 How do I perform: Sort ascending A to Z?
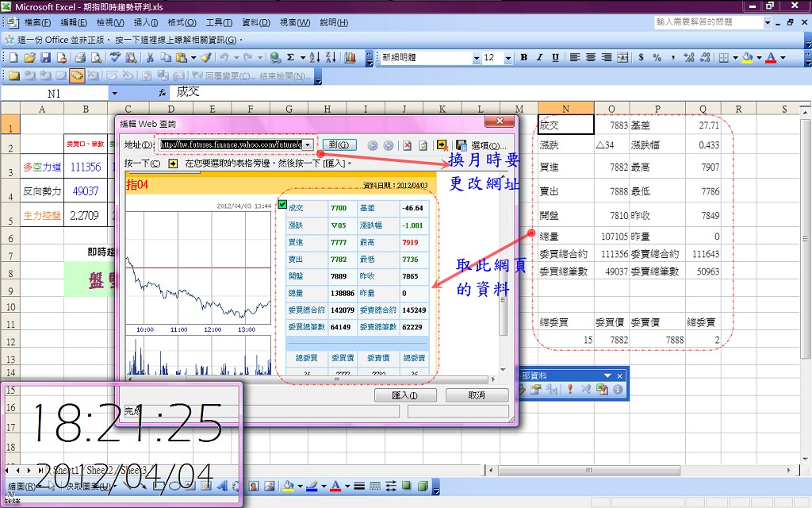315,57
